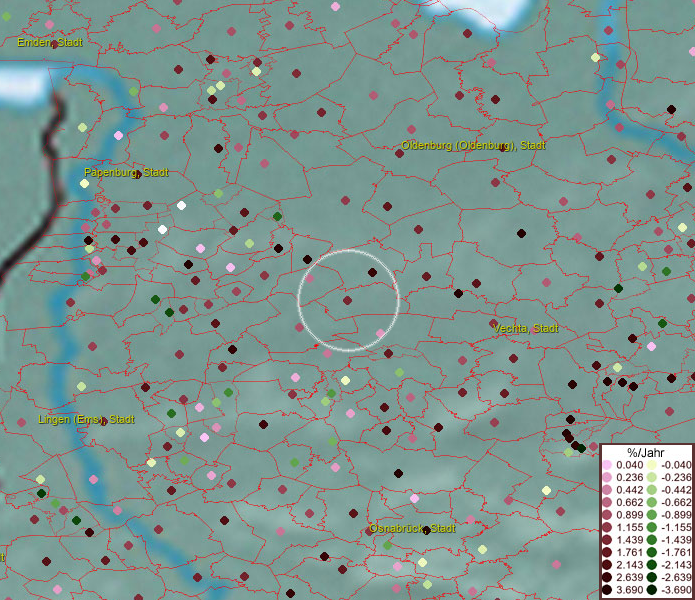
Task: Click the 'Osnabrück, Stadt' city label
Action: click(412, 528)
